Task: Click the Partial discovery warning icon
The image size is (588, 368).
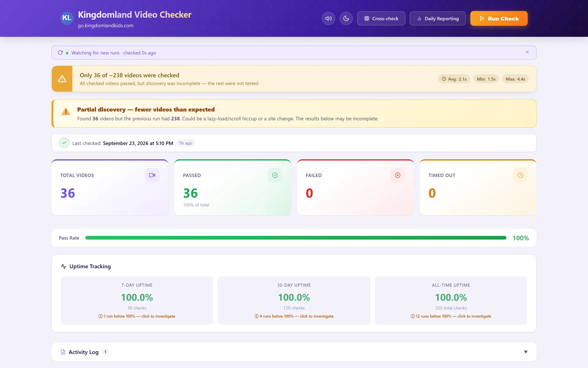Action: [66, 111]
